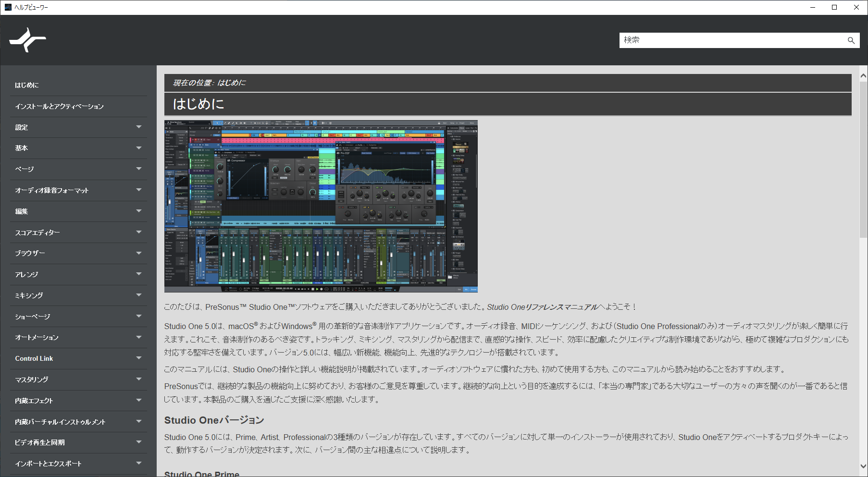Go to the 編集 help topic
The height and width of the screenshot is (477, 868).
point(22,211)
